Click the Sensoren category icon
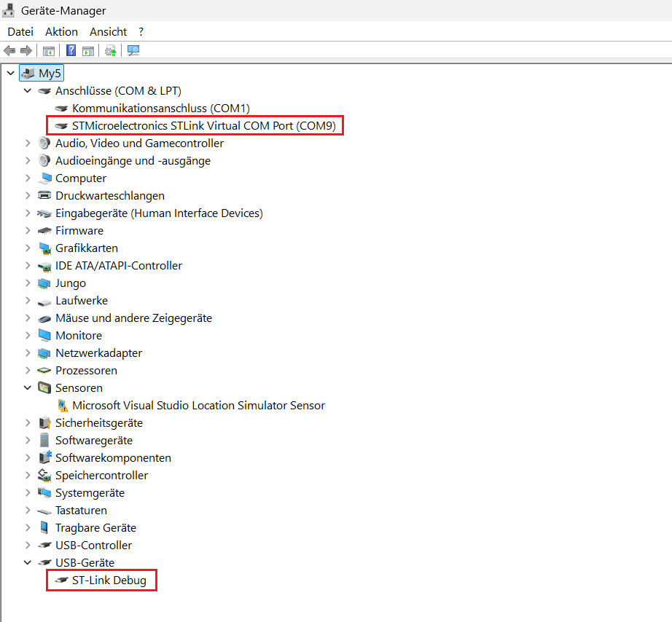The width and height of the screenshot is (672, 622). pos(44,387)
